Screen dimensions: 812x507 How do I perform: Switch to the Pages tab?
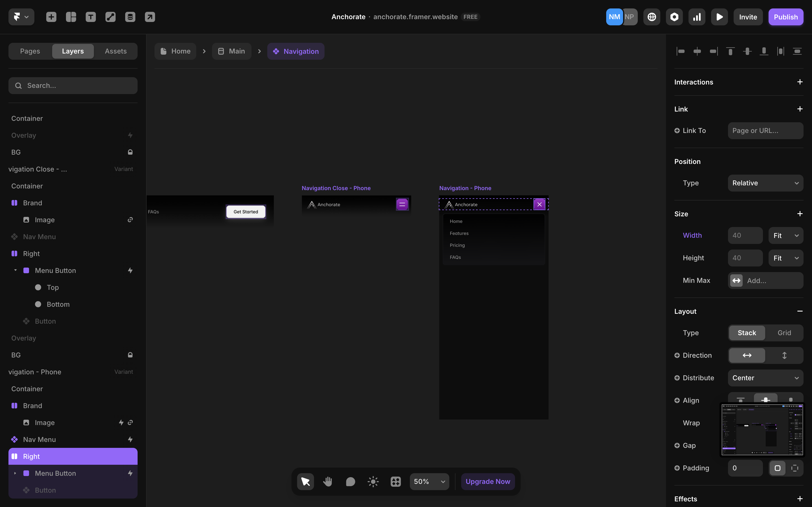(30, 51)
